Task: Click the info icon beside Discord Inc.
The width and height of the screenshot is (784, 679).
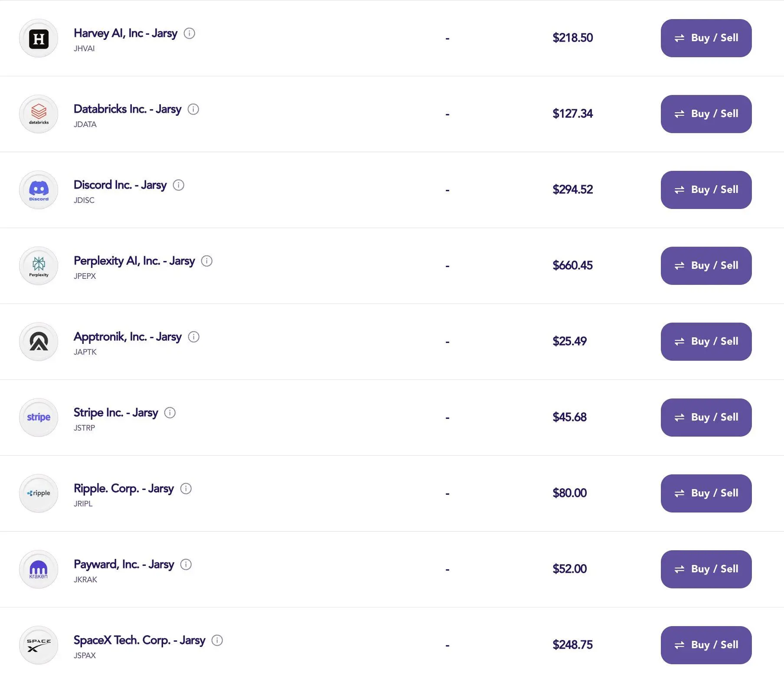Action: coord(179,185)
